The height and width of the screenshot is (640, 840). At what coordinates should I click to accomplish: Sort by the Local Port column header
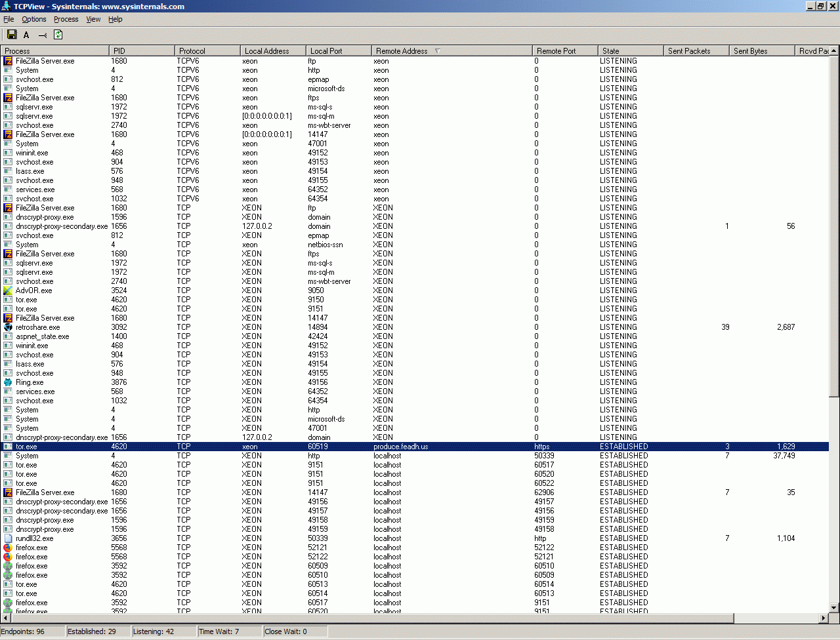pyautogui.click(x=339, y=50)
